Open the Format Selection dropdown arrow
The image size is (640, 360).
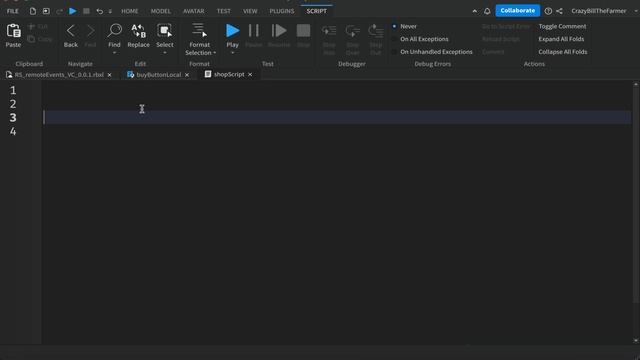click(215, 53)
